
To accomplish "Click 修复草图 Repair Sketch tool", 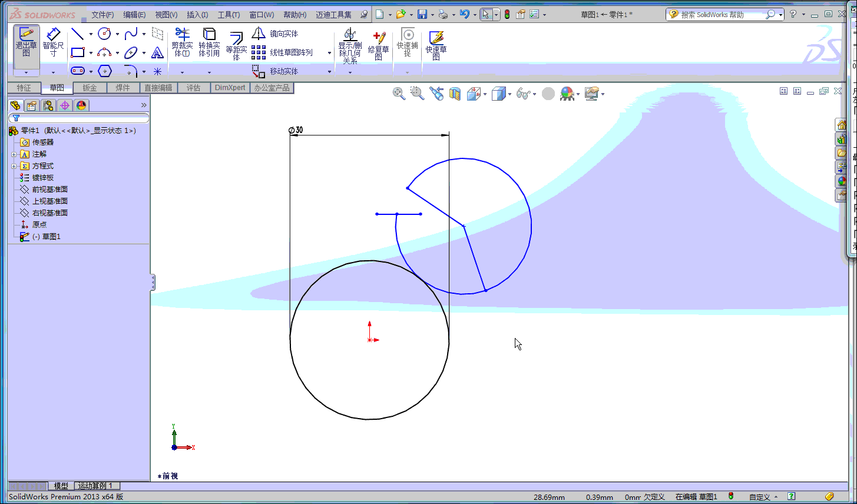I will [378, 45].
